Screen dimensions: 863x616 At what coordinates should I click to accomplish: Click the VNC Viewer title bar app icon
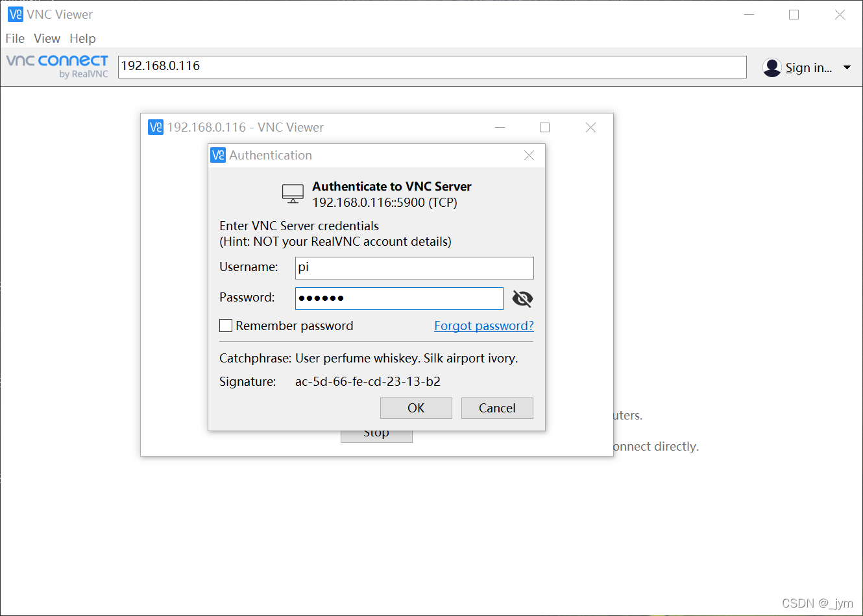(15, 14)
